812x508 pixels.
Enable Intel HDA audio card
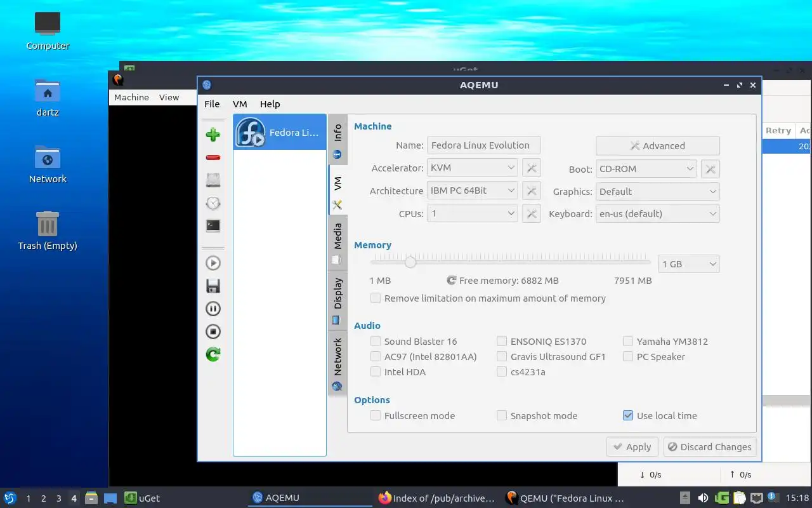coord(376,371)
